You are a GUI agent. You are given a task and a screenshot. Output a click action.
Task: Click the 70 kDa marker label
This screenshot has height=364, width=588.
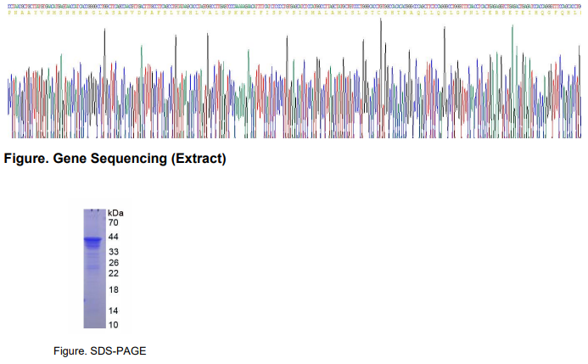(113, 222)
